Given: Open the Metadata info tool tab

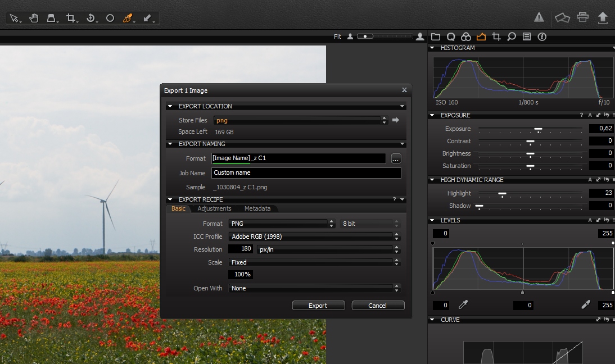Looking at the screenshot, I should point(542,37).
